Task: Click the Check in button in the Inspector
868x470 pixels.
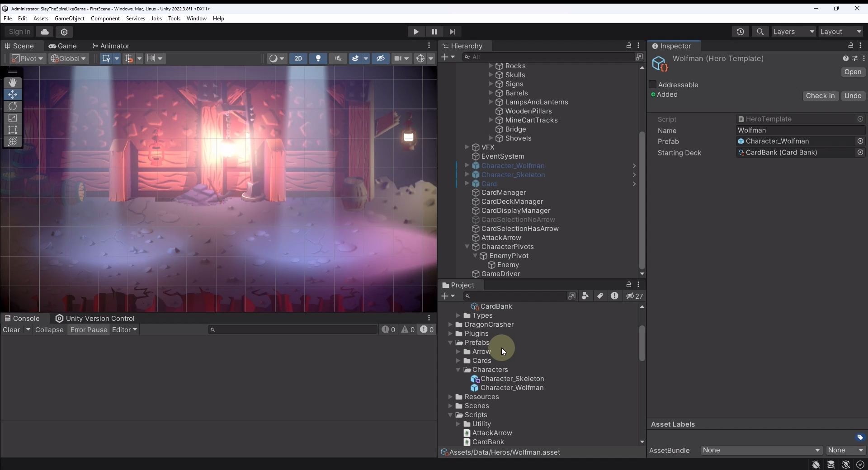Action: (820, 96)
